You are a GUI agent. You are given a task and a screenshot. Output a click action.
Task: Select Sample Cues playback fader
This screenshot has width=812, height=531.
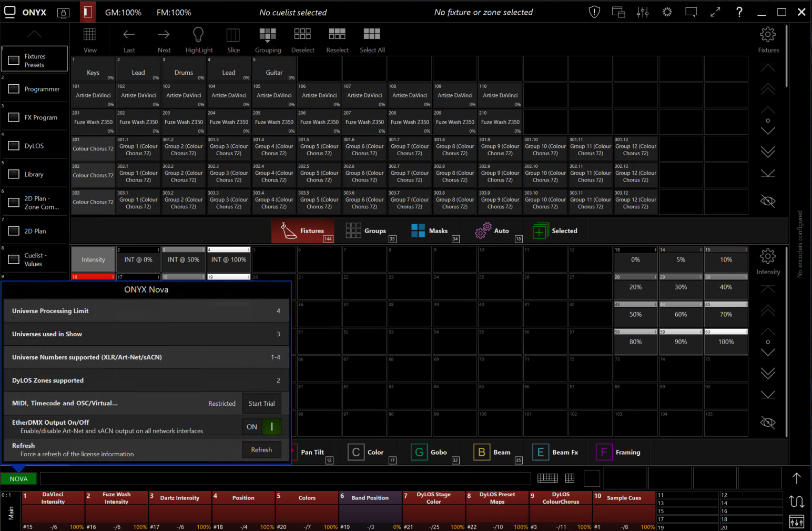pos(624,510)
